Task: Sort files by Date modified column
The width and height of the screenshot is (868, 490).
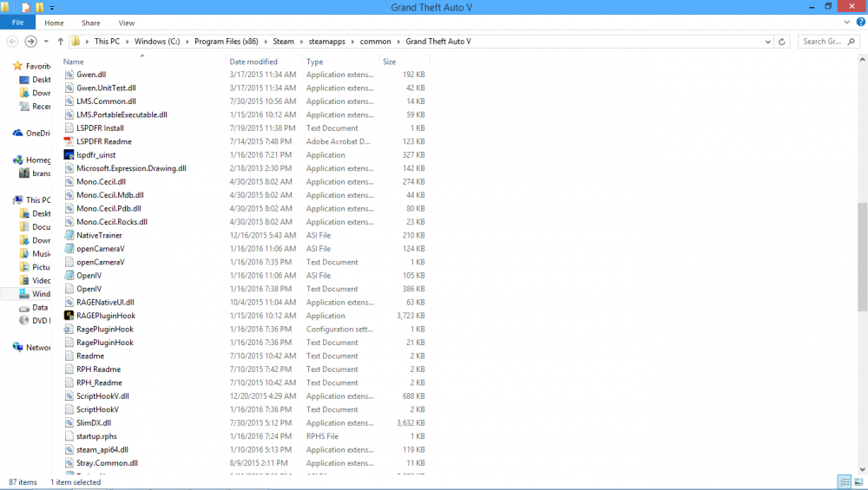Action: 264,62
